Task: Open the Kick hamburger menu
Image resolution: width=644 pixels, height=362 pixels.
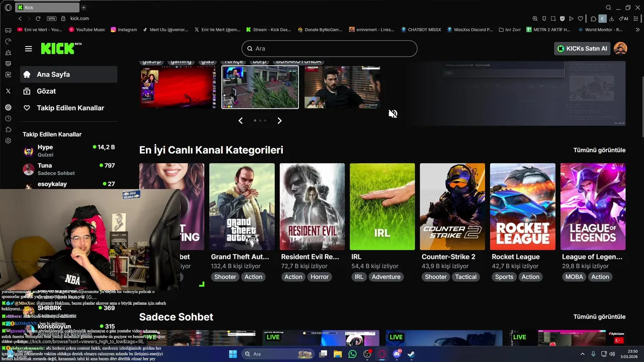Action: pyautogui.click(x=29, y=49)
